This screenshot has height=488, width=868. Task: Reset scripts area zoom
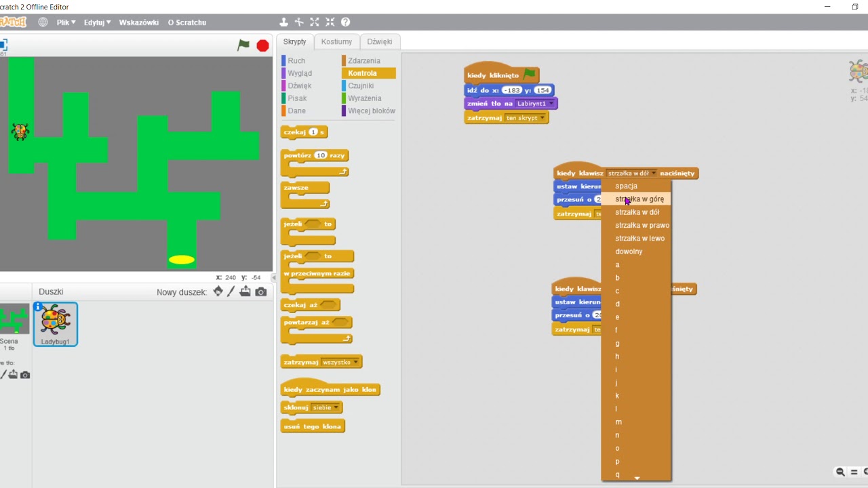click(x=854, y=472)
